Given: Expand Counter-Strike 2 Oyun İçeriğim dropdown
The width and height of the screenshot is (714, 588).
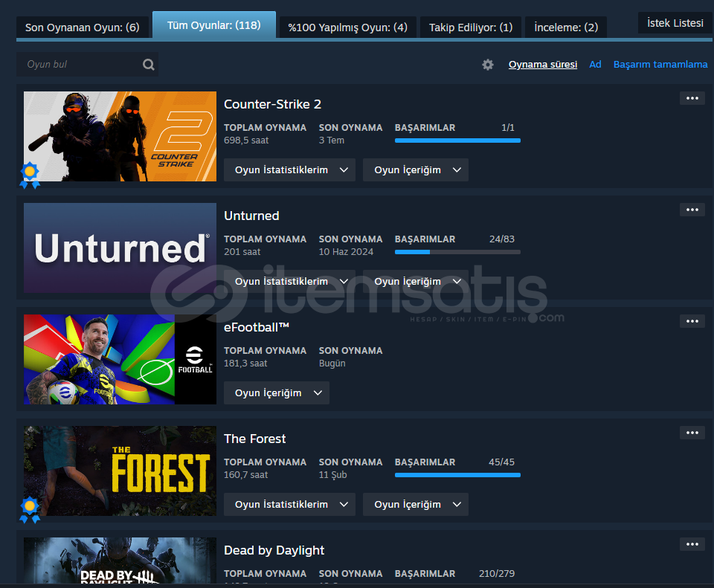Looking at the screenshot, I should (416, 169).
